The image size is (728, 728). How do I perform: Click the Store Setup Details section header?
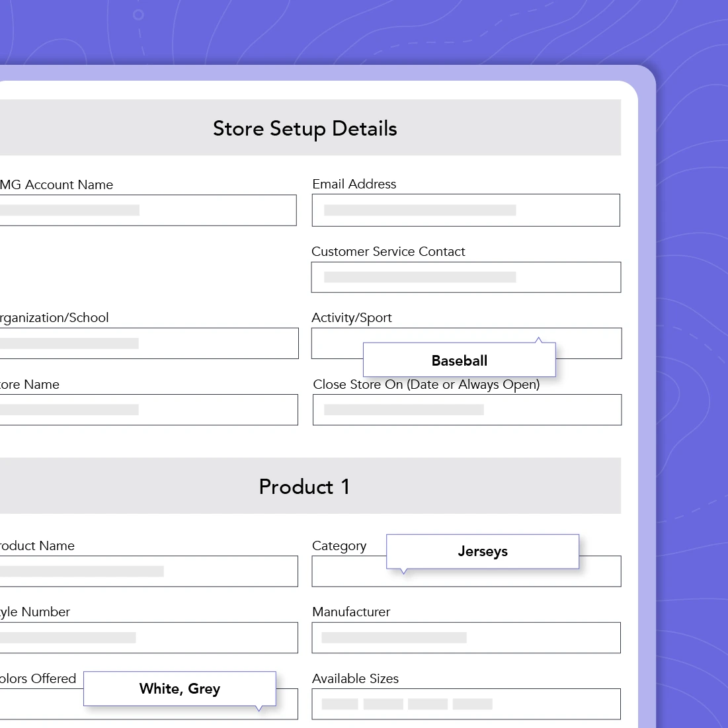(x=304, y=128)
